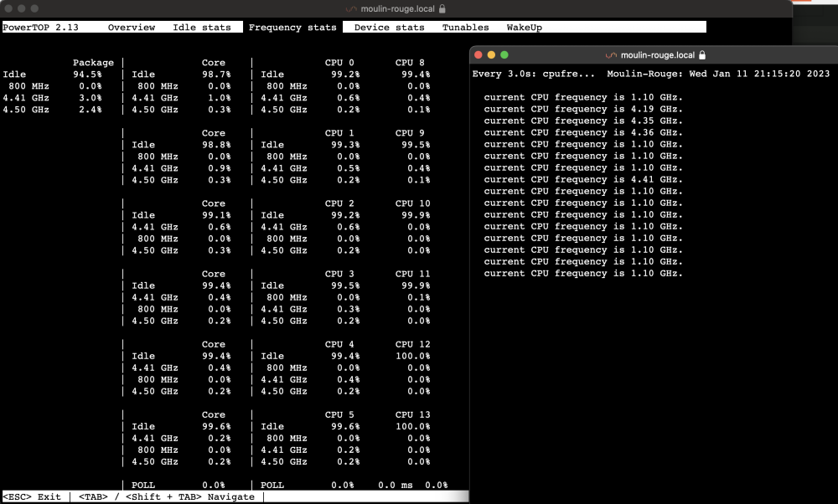Select the CPU 10 column header
Image resolution: width=838 pixels, height=504 pixels.
(412, 203)
